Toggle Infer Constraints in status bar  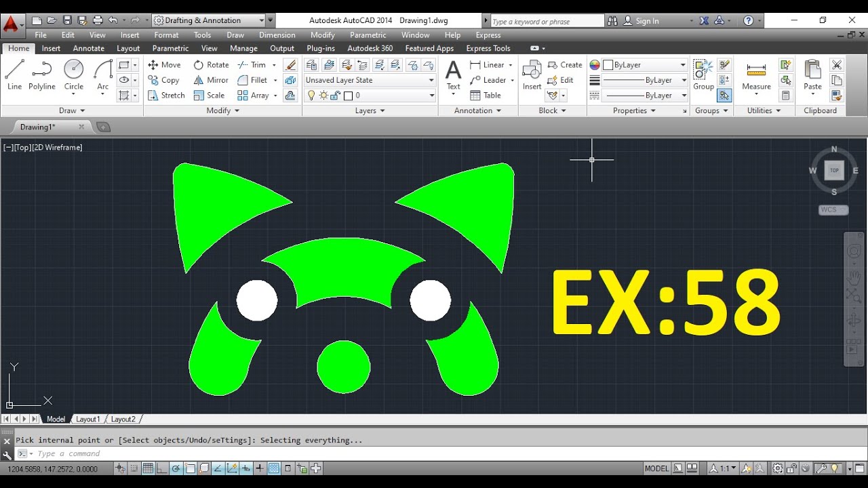[x=120, y=468]
